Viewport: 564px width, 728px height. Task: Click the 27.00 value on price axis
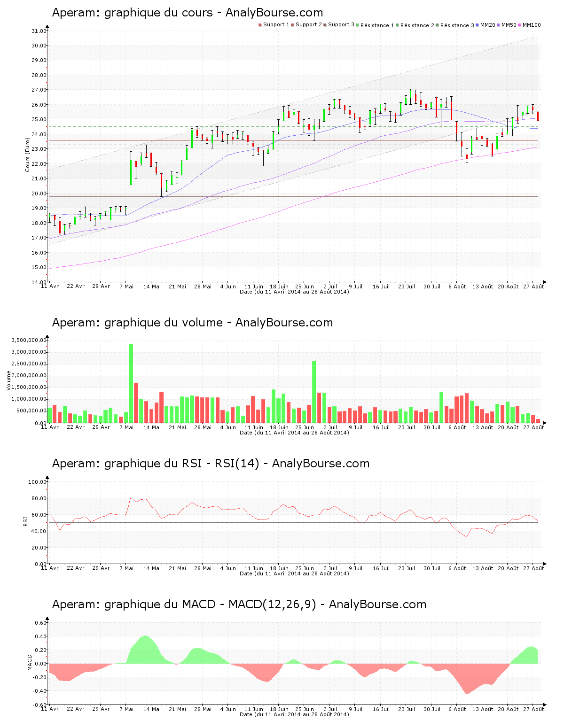[x=39, y=90]
